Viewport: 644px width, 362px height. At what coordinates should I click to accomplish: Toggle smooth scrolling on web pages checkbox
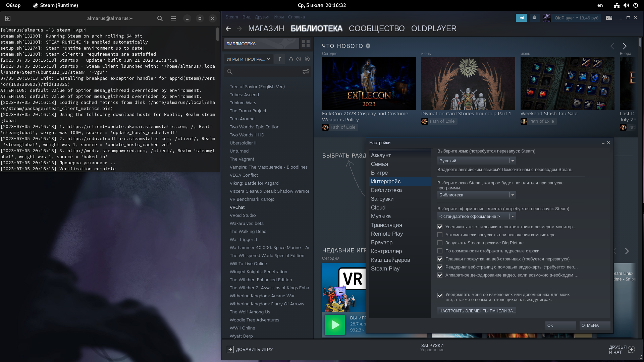tap(440, 259)
